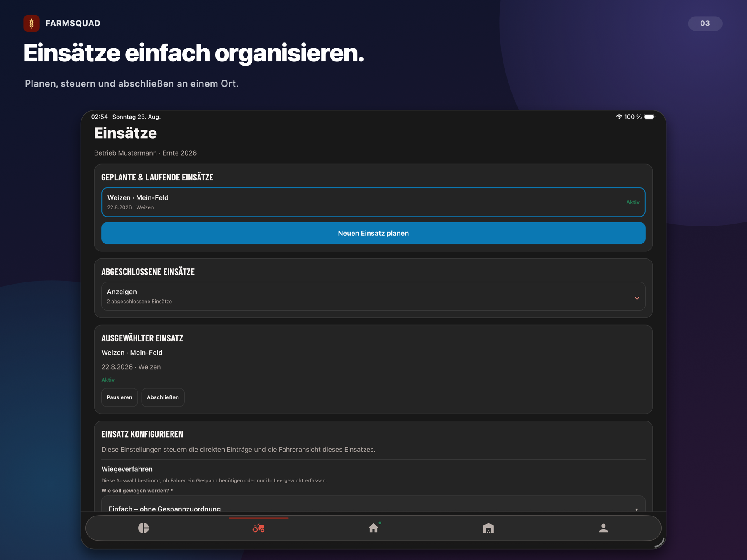The image size is (747, 560).
Task: Click the Abgeschlossene Einsätze heading
Action: point(148,272)
